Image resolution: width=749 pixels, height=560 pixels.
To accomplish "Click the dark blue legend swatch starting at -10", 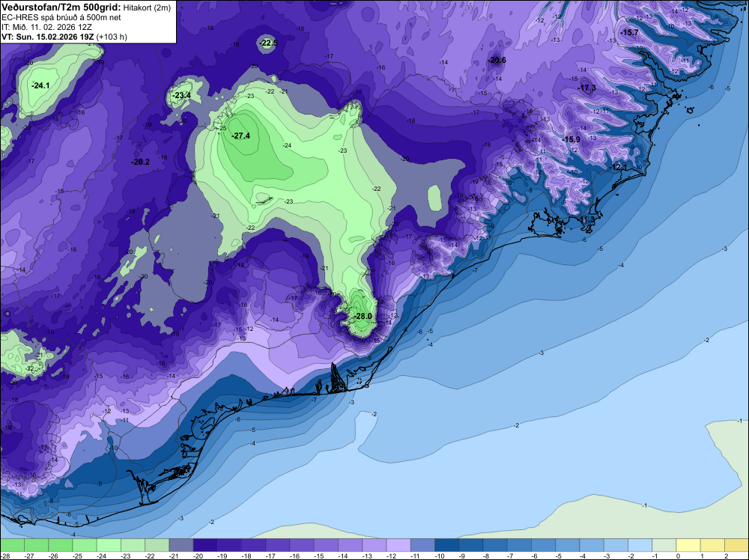I will click(x=446, y=545).
